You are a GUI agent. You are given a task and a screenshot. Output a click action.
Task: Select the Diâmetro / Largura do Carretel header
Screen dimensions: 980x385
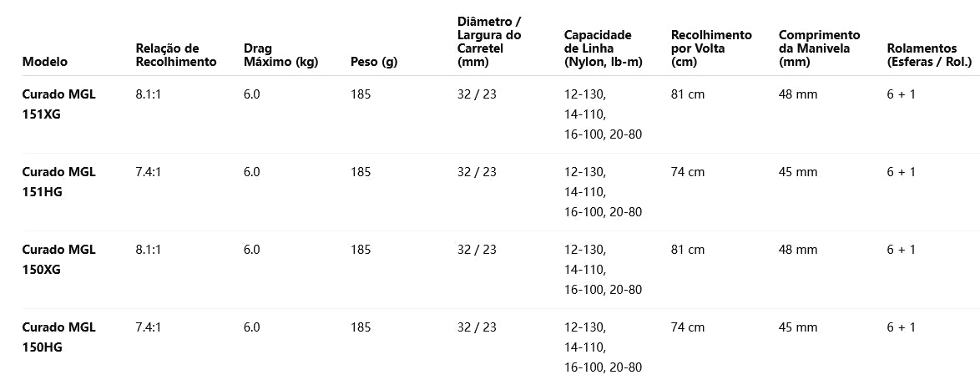coord(489,42)
